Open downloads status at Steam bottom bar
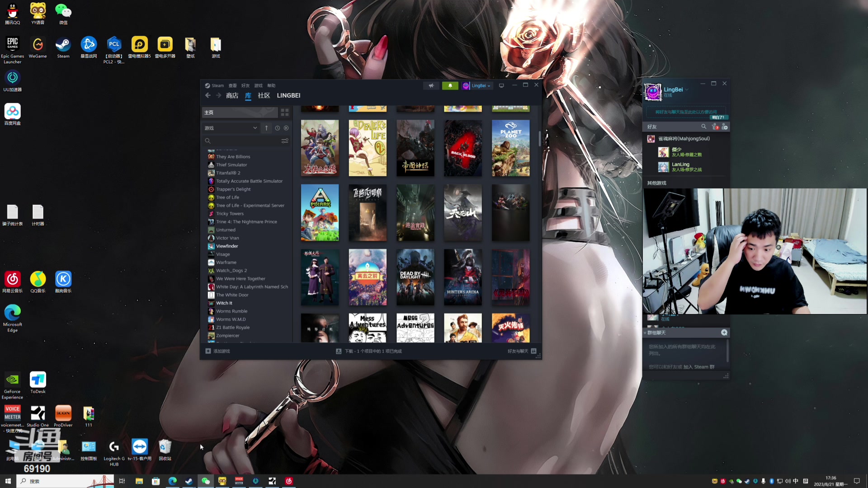 pyautogui.click(x=369, y=351)
